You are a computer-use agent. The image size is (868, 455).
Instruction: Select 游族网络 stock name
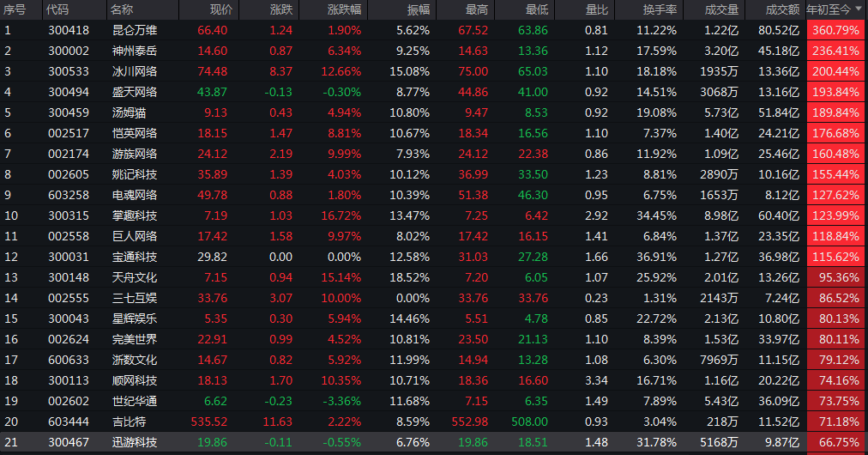135,154
